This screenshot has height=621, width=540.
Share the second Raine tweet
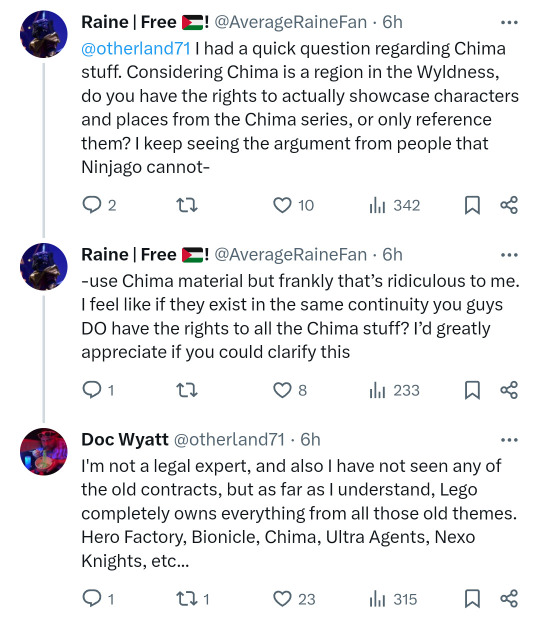509,390
